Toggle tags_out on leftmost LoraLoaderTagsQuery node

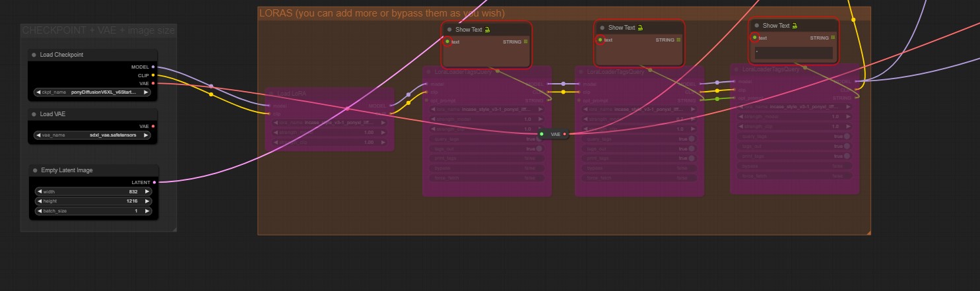(488, 149)
